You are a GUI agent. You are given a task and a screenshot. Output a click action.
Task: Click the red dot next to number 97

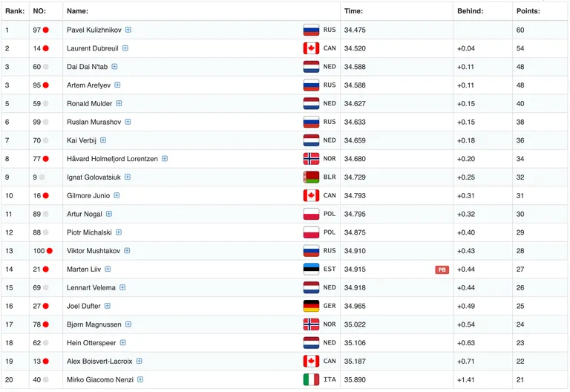click(x=46, y=30)
